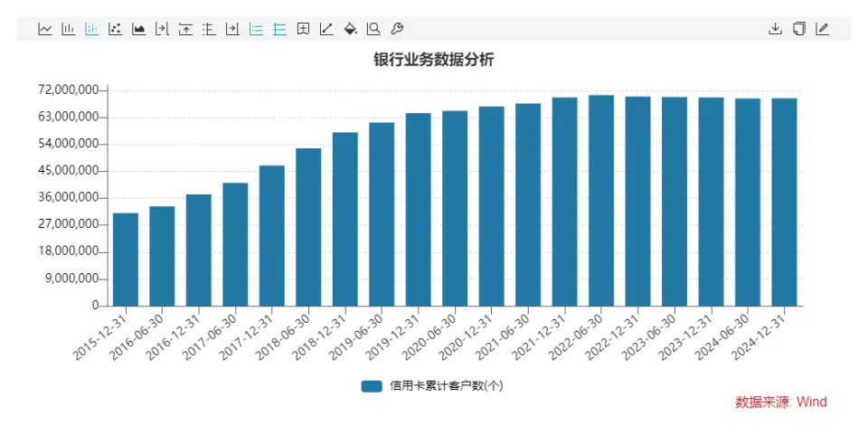
Task: Click the upward arrow under bar icon
Action: point(185,29)
